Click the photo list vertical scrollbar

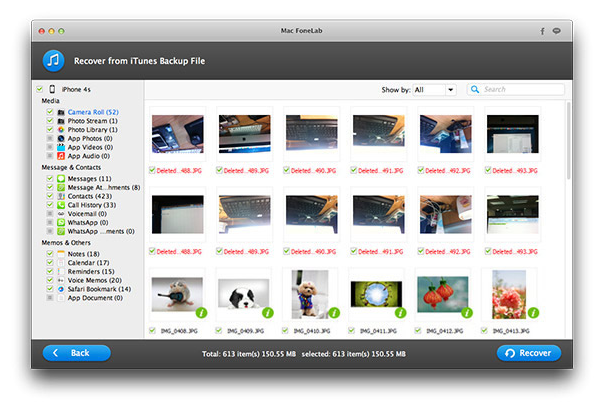click(569, 140)
